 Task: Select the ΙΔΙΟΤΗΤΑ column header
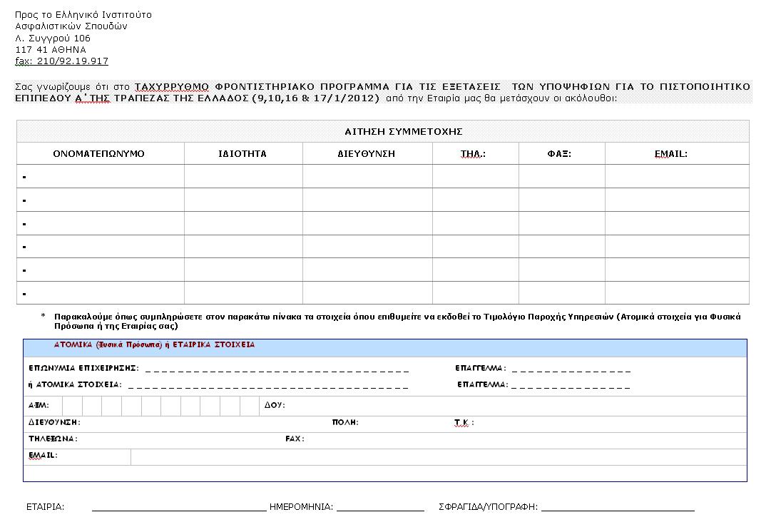click(x=242, y=153)
